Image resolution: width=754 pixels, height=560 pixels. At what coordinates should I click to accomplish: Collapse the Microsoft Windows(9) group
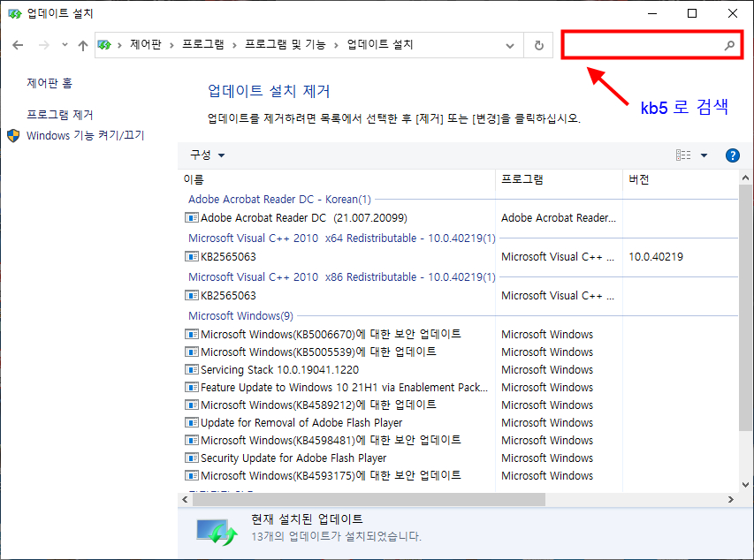pos(240,316)
